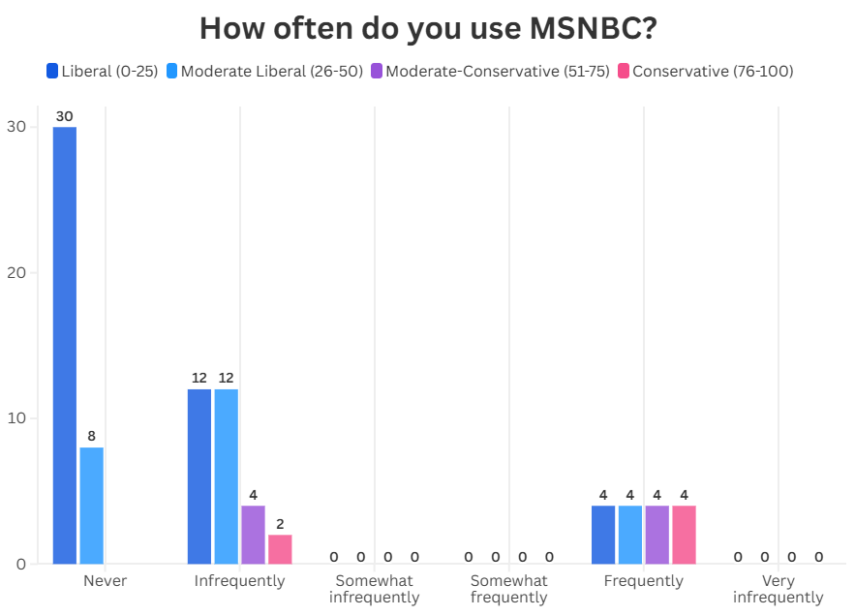Click the dark blue Liberal legend swatch
Screen dimensions: 855x616
tap(52, 71)
